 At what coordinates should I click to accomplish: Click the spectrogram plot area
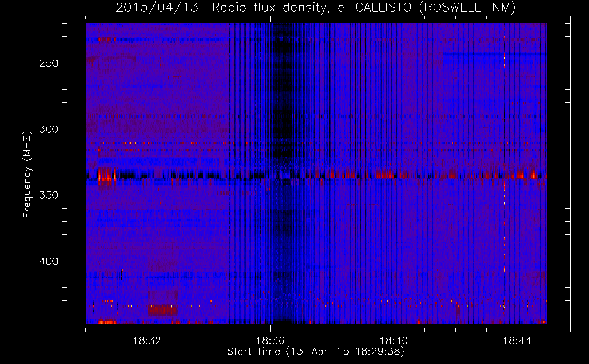[x=316, y=174]
